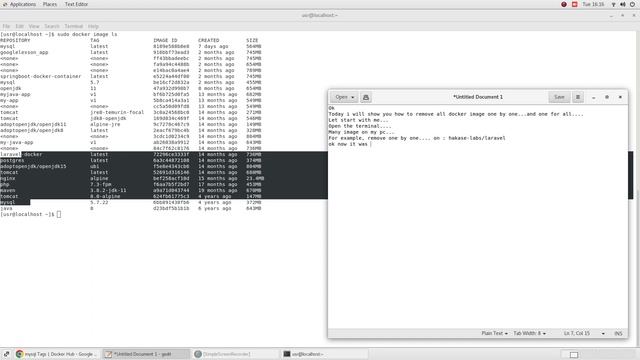Switch to Untitled Document 1 gedit taskbar item
The width and height of the screenshot is (640, 360).
tap(146, 354)
